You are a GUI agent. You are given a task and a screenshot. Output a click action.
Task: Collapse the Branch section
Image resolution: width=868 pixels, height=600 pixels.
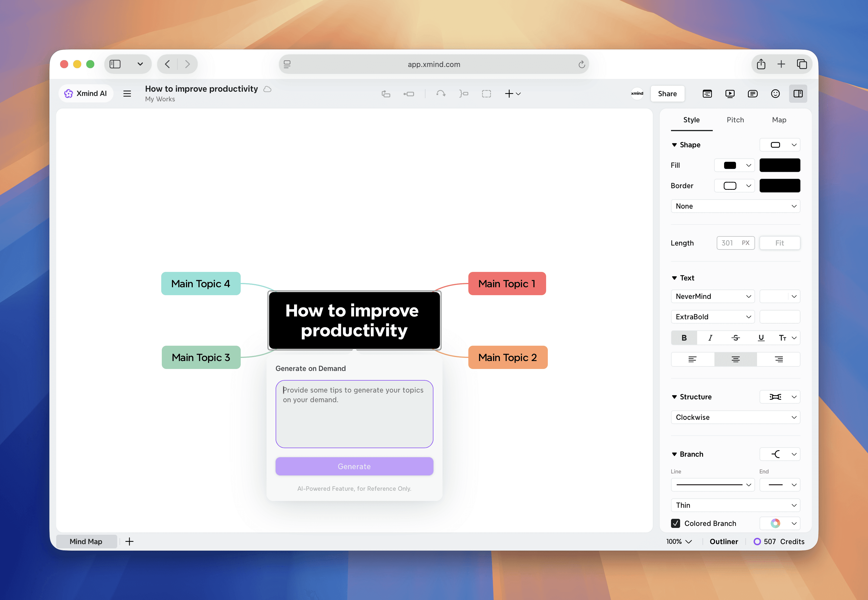pyautogui.click(x=674, y=454)
